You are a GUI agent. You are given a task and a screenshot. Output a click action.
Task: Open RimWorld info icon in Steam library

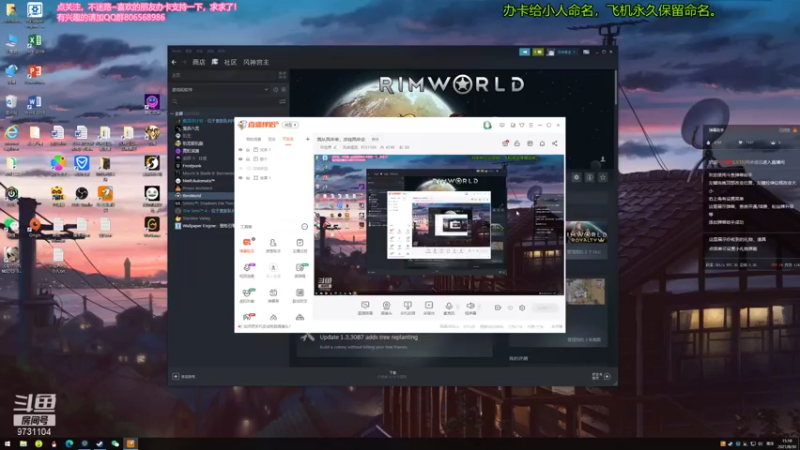tap(590, 177)
